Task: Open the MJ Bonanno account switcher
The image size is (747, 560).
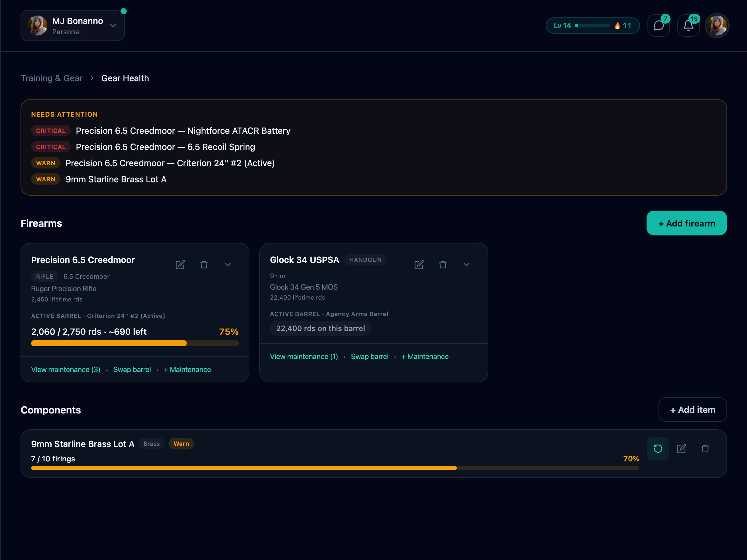Action: point(72,26)
